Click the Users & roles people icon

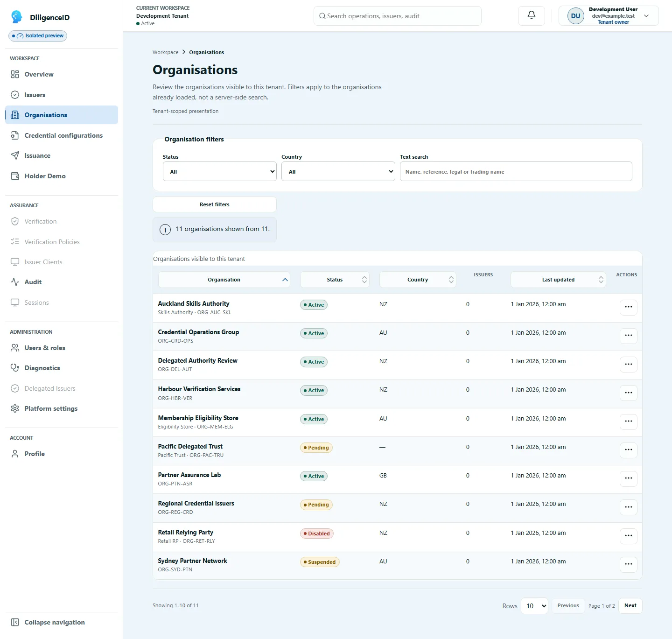pos(15,348)
